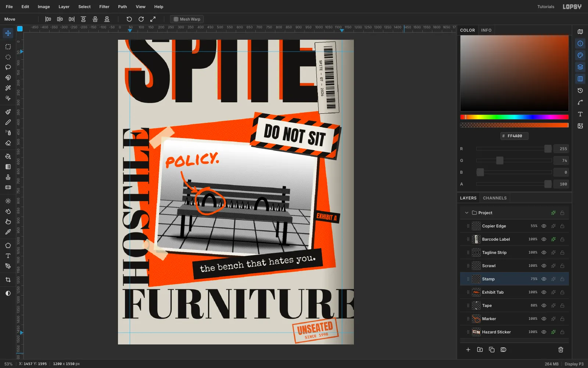Screen dimensions: 588x368
Task: Adjust the G green channel slider
Action: tap(514, 160)
